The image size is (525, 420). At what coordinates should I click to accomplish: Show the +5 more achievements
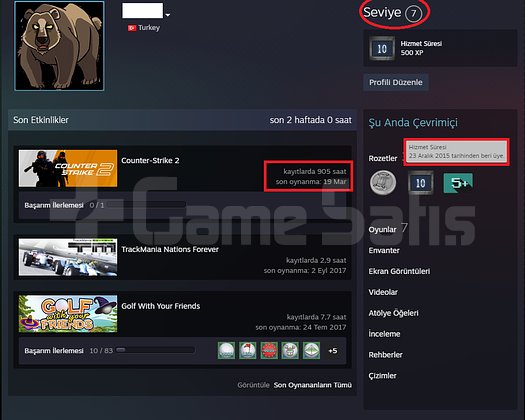tap(332, 351)
